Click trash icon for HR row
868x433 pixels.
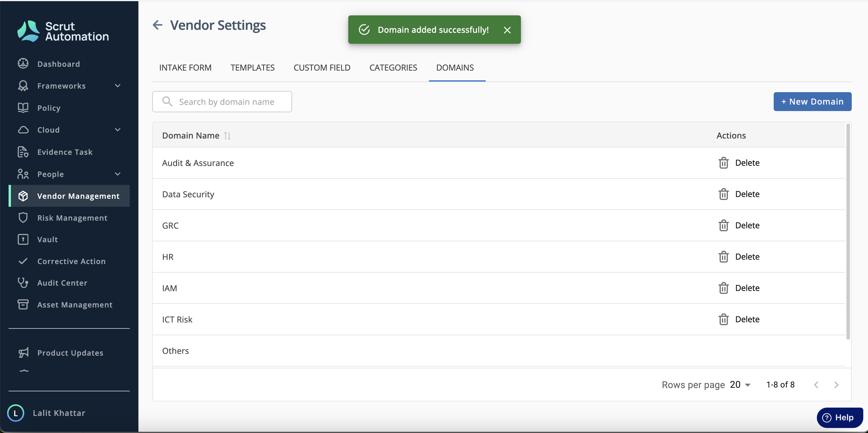click(723, 257)
